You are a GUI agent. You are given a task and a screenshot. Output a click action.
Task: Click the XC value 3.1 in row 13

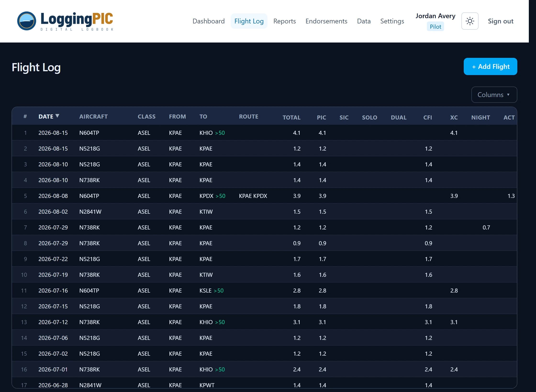point(454,322)
